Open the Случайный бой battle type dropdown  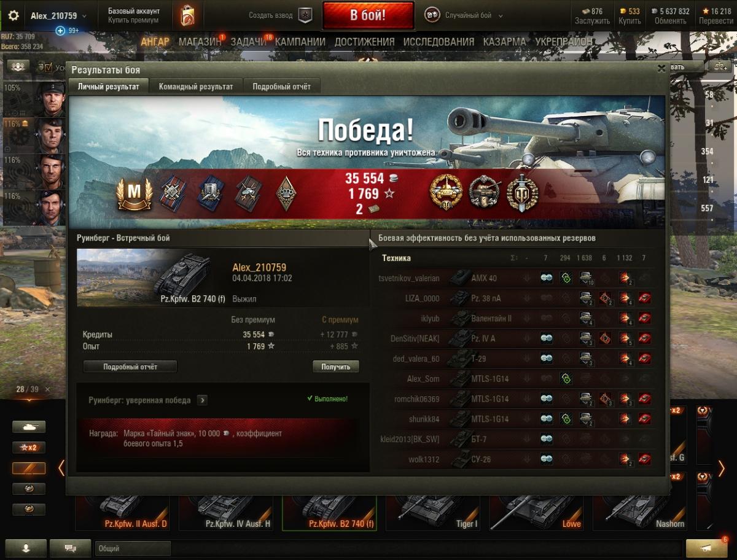pyautogui.click(x=464, y=16)
